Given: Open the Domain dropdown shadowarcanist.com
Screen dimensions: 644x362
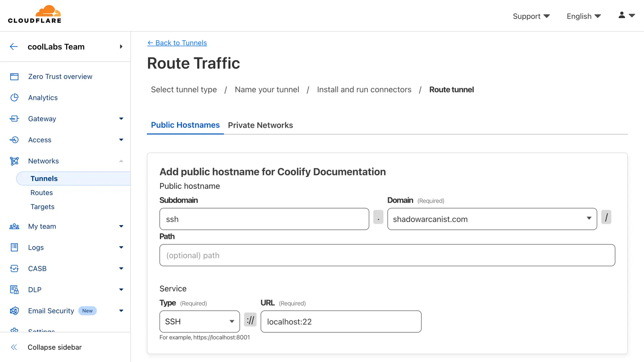Looking at the screenshot, I should [492, 219].
